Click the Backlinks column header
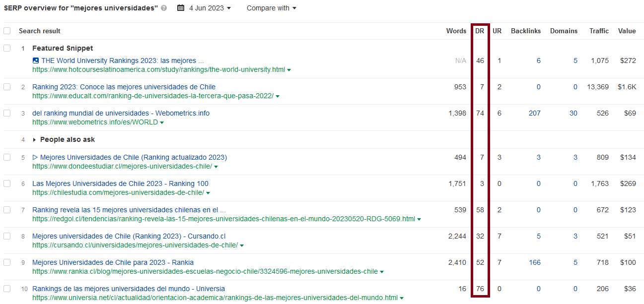 point(526,31)
